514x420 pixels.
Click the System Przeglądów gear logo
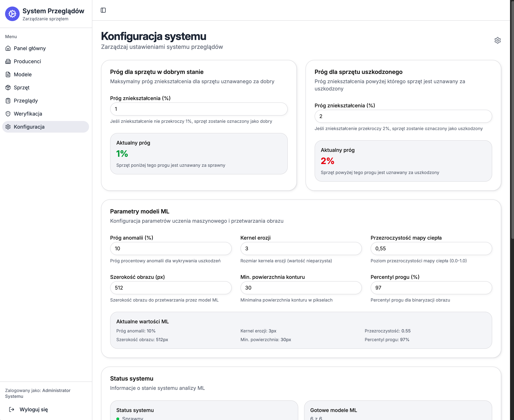click(12, 14)
